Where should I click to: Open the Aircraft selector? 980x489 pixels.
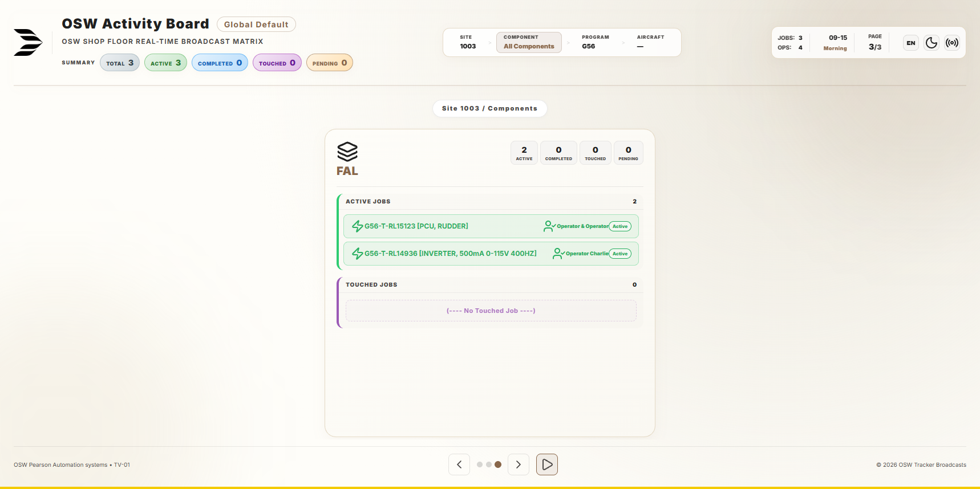(650, 42)
